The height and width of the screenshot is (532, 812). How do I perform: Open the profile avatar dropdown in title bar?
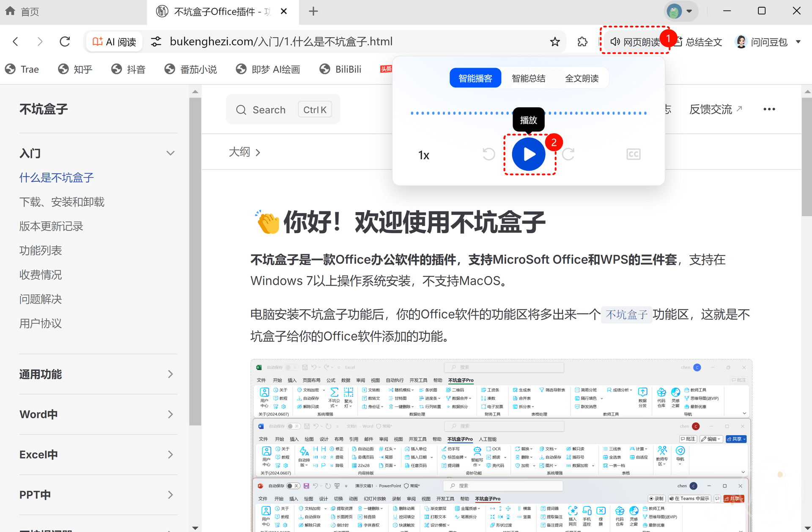tap(681, 11)
